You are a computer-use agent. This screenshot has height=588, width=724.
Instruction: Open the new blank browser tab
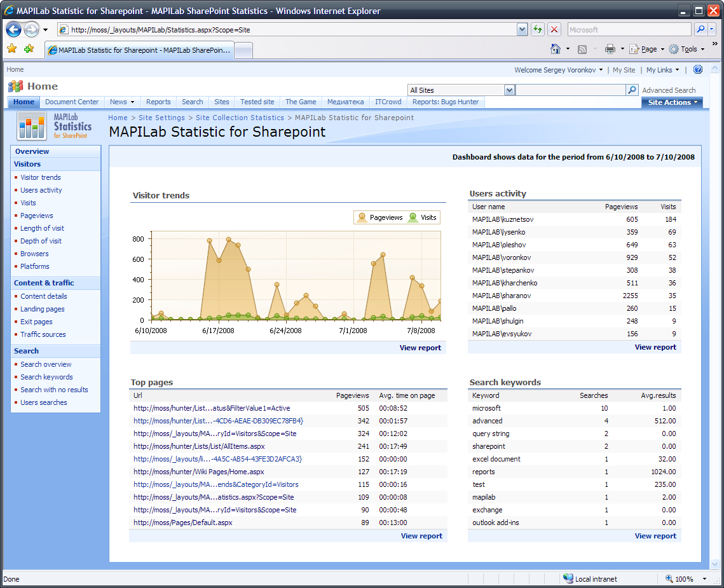point(243,50)
